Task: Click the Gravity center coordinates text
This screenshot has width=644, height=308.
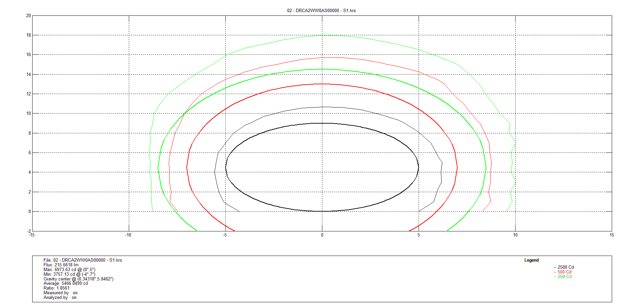Action: coord(78,279)
